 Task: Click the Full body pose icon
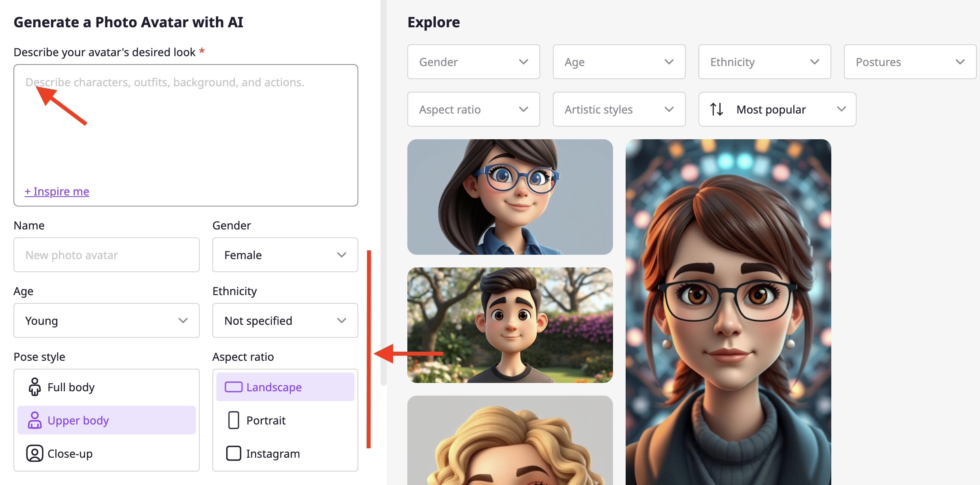click(x=34, y=387)
